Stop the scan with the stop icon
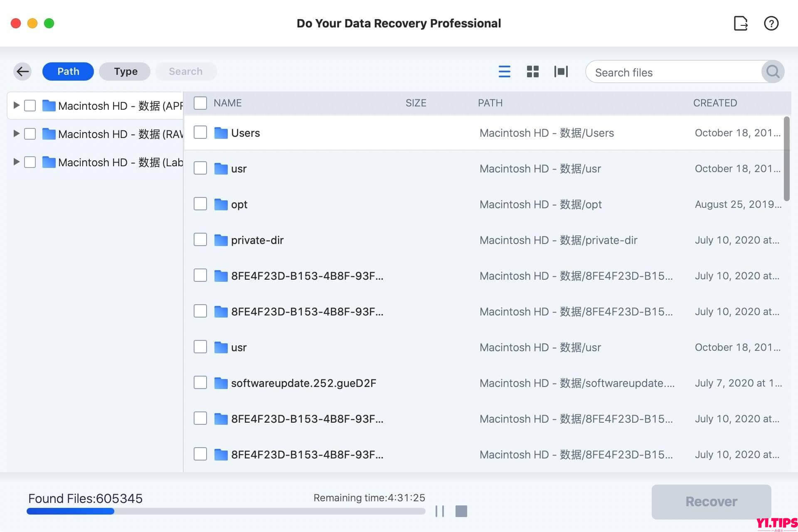 click(x=461, y=511)
